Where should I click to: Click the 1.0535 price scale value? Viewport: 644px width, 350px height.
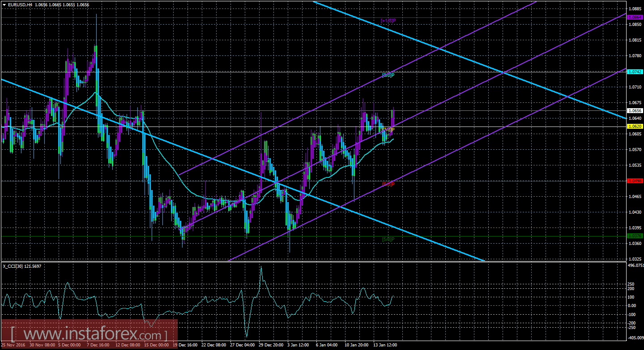[635, 165]
